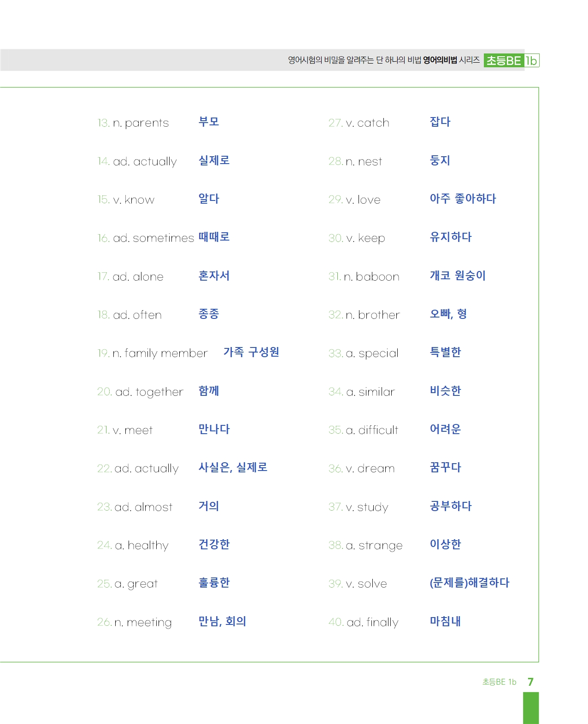Screen dimensions: 588x724
Task: Click the word 'meeting' in entry 26
Action: pos(149,623)
